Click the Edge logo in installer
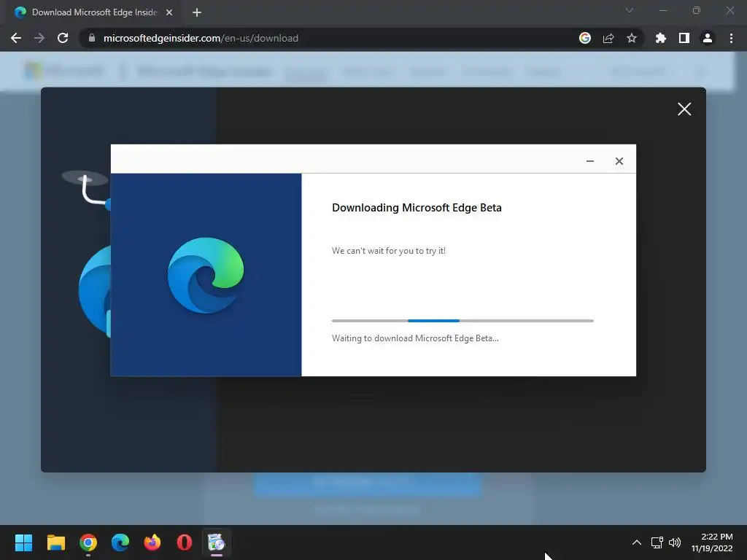This screenshot has width=747, height=560. click(x=206, y=275)
